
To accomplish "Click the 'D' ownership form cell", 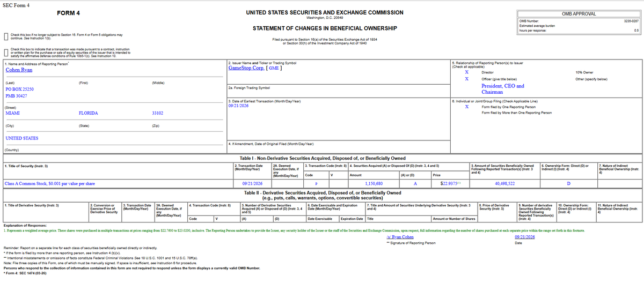I will 569,184.
